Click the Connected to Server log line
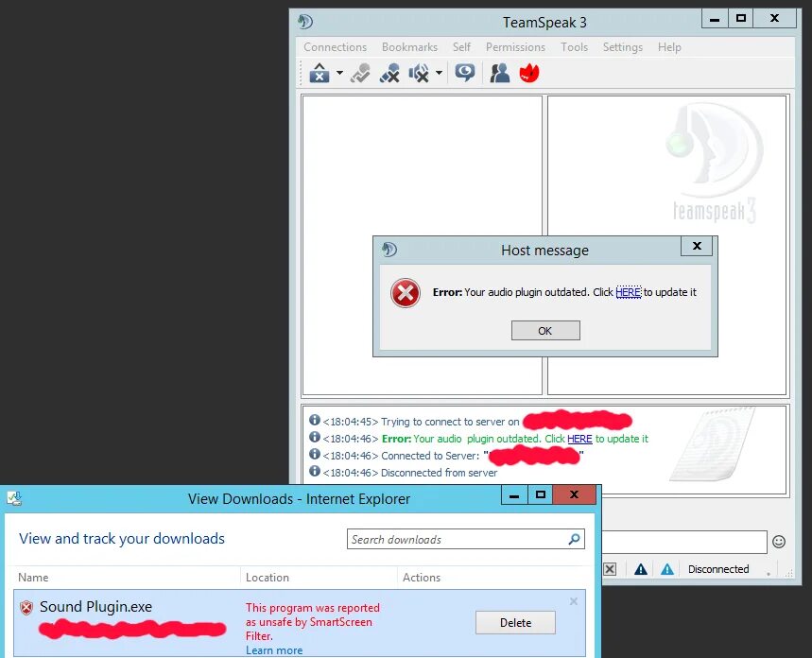The image size is (812, 658). click(x=446, y=456)
